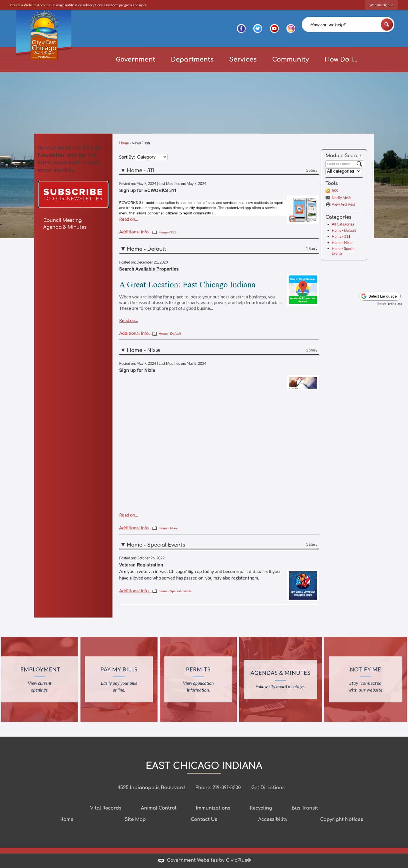This screenshot has height=868, width=408.
Task: Click Contact Us footer link
Action: pos(204,819)
